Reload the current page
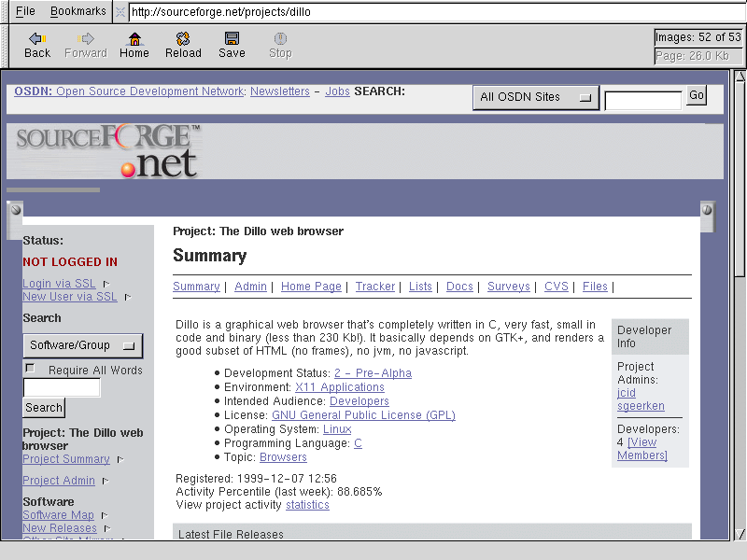Image resolution: width=747 pixels, height=560 pixels. pos(183,45)
